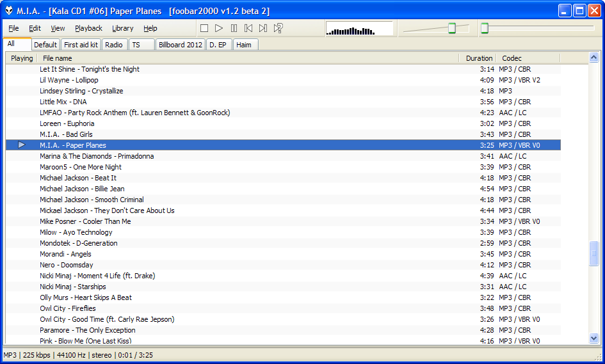Screen dimensions: 605x364
Task: Select Little Mix - DNA track
Action: pyautogui.click(x=283, y=102)
